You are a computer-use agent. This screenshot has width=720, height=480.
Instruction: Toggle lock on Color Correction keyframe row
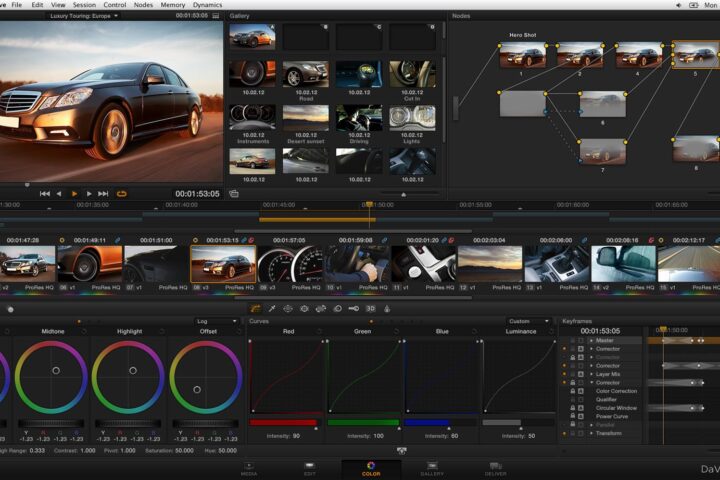click(x=573, y=391)
